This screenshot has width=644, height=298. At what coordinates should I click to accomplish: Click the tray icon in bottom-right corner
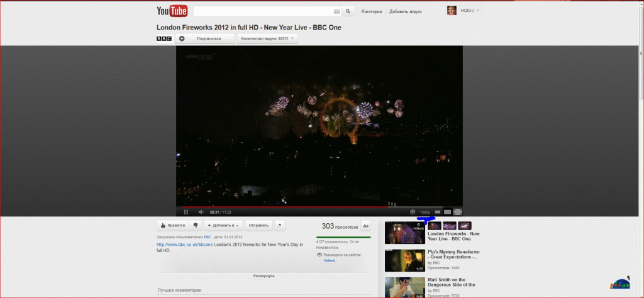(x=620, y=284)
